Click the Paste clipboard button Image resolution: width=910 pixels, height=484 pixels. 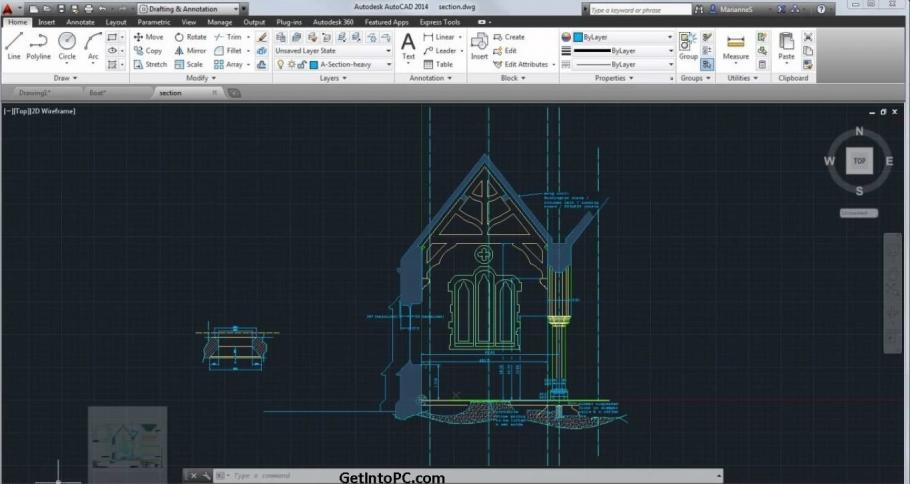click(786, 46)
